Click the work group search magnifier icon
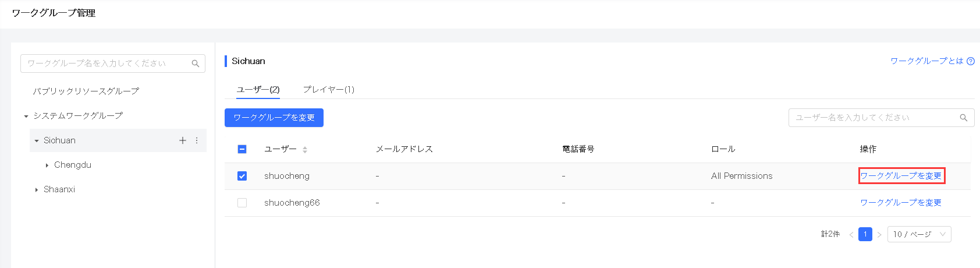The width and height of the screenshot is (980, 268). coord(196,64)
